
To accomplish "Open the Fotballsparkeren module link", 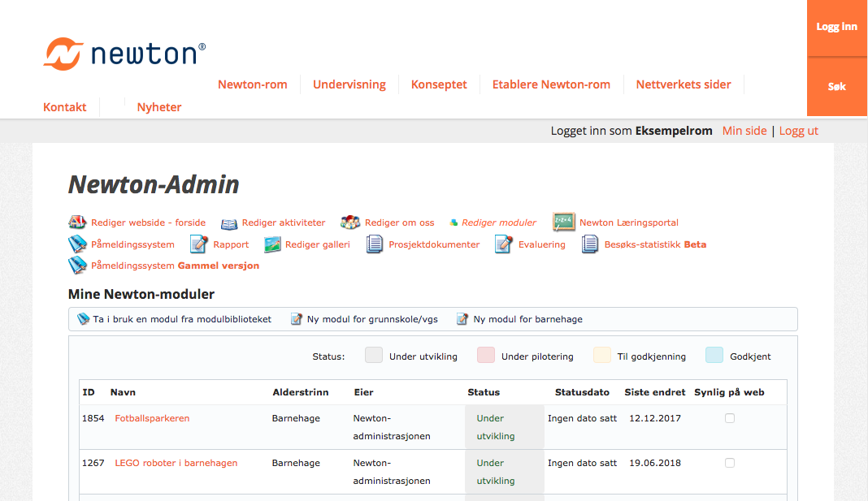I will (x=152, y=418).
